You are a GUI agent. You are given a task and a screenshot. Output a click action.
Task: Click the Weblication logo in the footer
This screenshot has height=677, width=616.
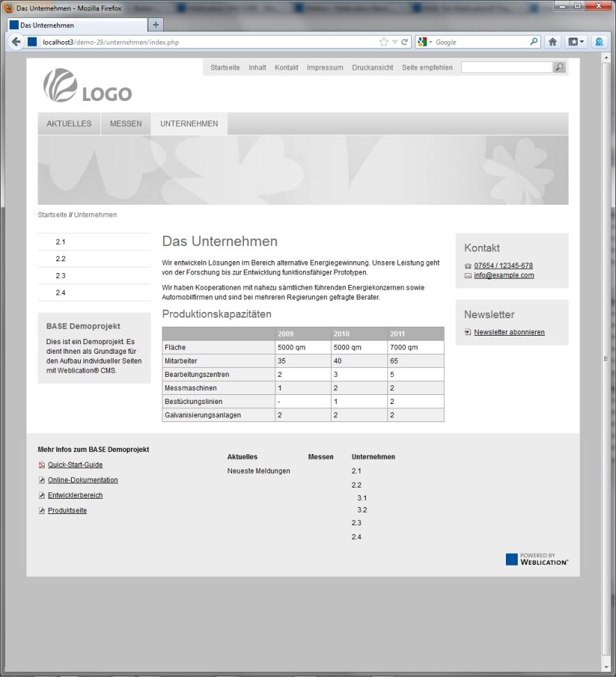536,559
